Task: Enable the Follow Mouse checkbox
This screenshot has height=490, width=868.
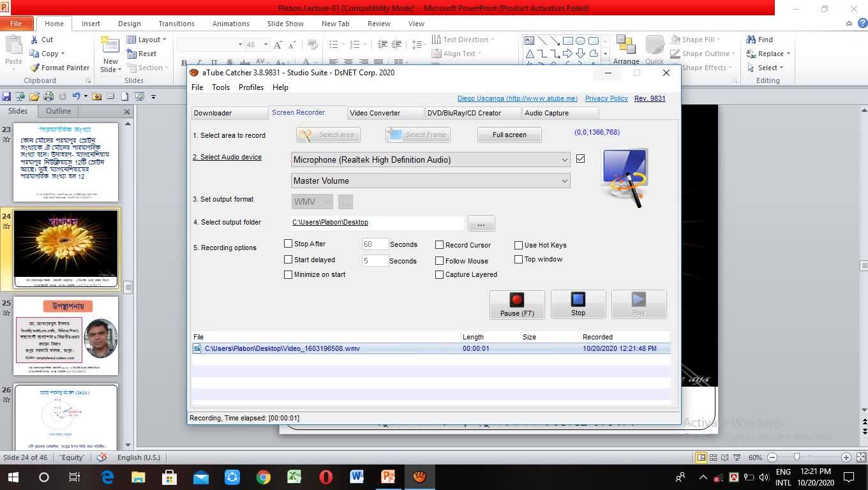Action: tap(439, 260)
